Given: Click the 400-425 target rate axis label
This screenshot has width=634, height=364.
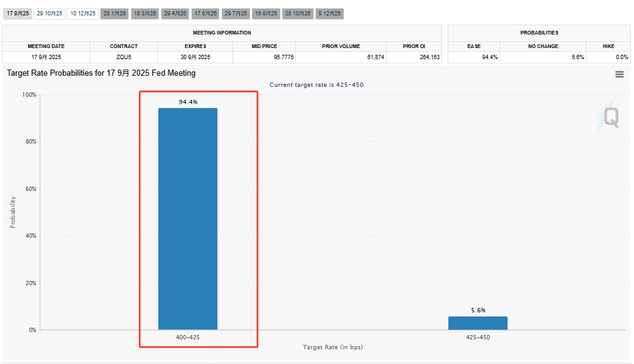Looking at the screenshot, I should (x=187, y=338).
